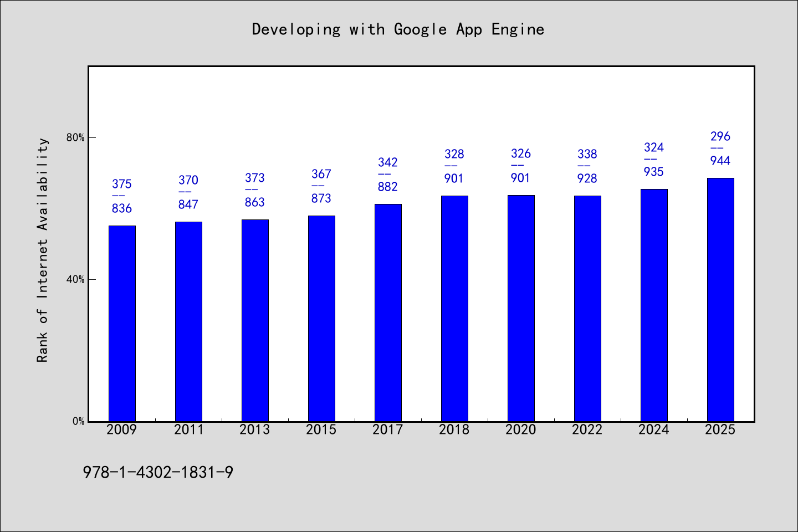This screenshot has width=798, height=532.
Task: Click data label 863
Action: pyautogui.click(x=255, y=202)
